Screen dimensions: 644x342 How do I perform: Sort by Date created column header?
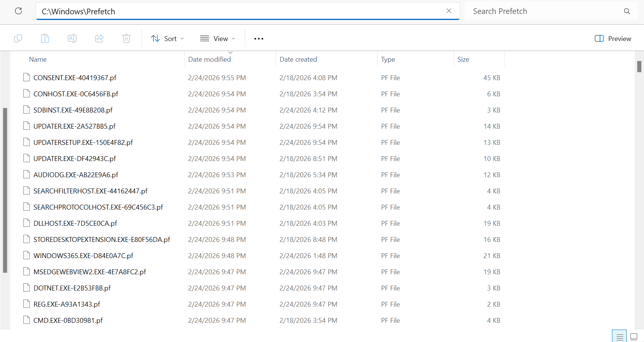[298, 59]
